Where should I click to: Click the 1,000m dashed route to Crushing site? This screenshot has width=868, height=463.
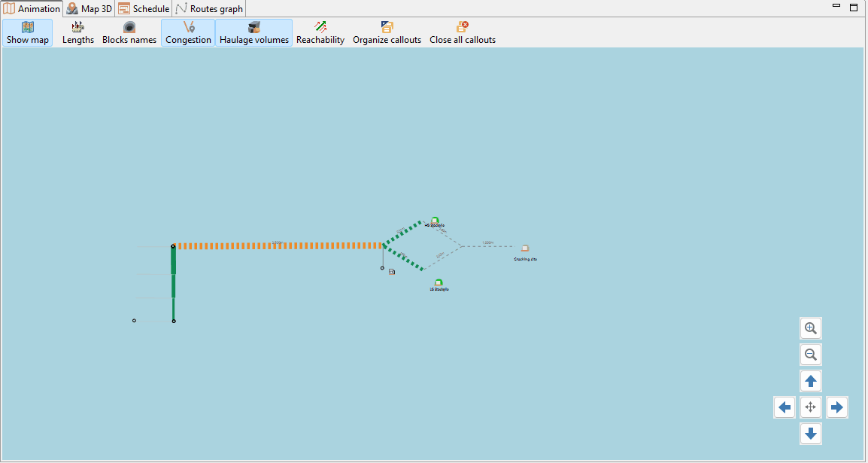tap(487, 246)
